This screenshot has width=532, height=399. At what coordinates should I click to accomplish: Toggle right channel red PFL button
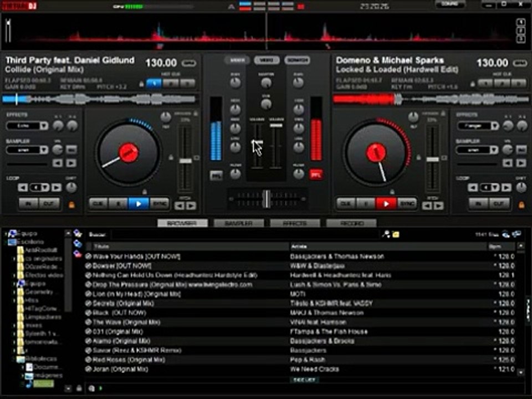pyautogui.click(x=316, y=175)
